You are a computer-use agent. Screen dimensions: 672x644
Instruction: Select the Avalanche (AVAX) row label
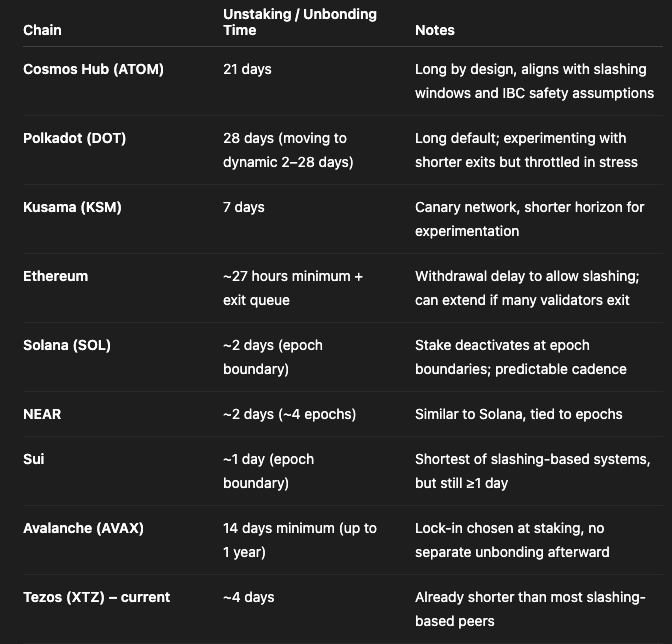click(83, 528)
